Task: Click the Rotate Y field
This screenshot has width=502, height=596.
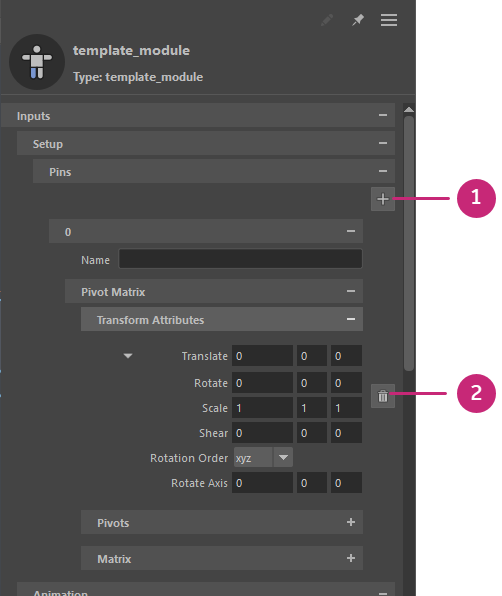Action: click(312, 383)
